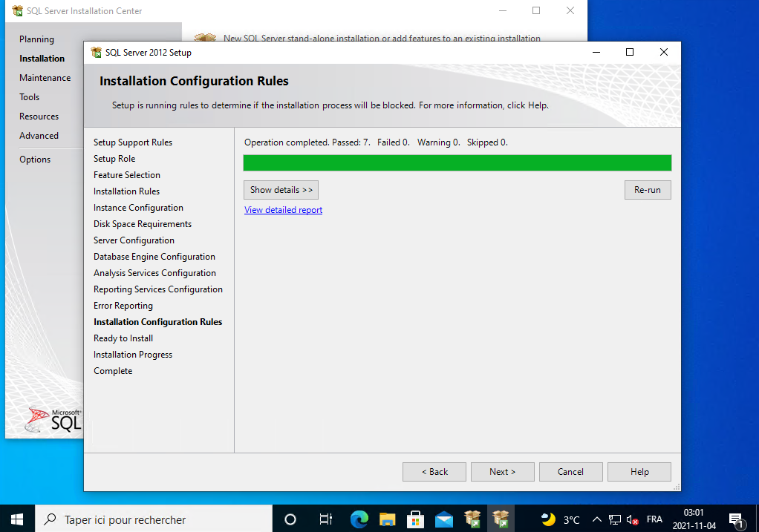This screenshot has height=532, width=759.
Task: Open the Windows Start menu
Action: tap(16, 519)
